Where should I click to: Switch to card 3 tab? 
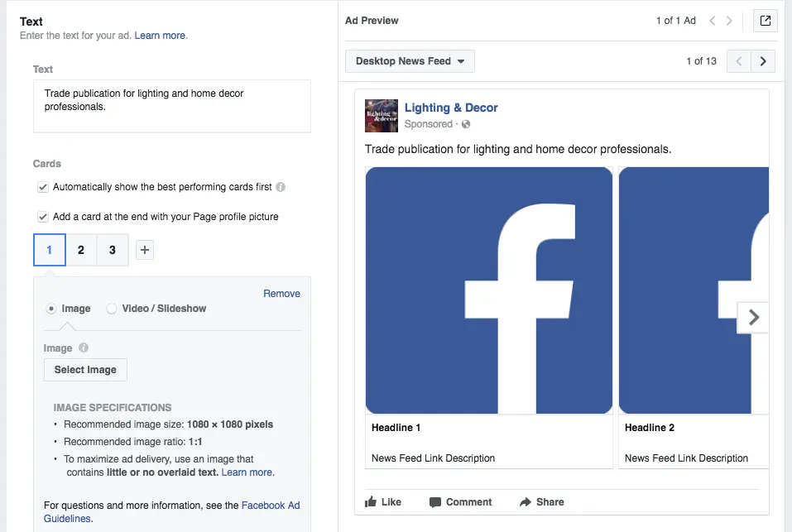[113, 250]
